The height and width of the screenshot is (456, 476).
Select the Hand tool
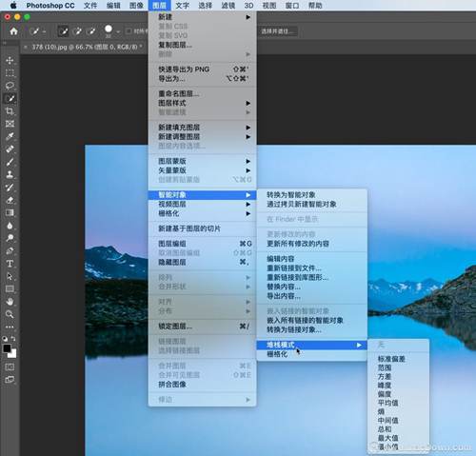click(10, 302)
